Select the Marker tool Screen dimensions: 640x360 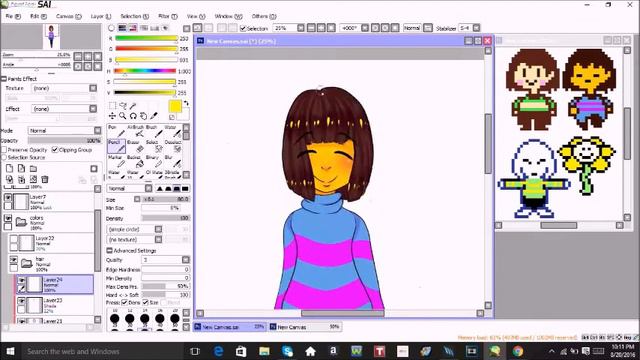[116, 161]
